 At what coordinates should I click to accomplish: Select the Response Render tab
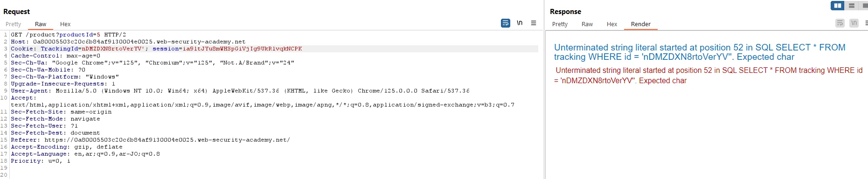(x=641, y=24)
